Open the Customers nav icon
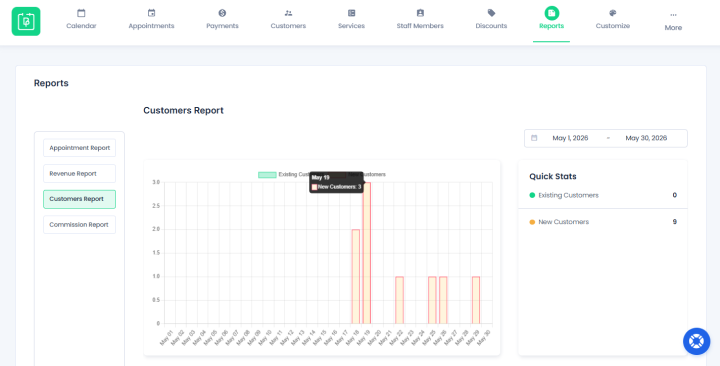 pos(288,13)
